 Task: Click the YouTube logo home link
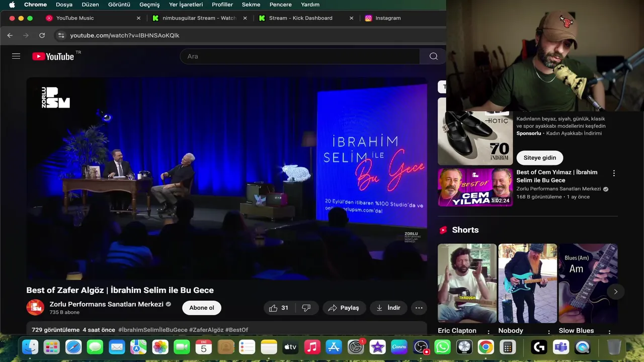(x=53, y=56)
